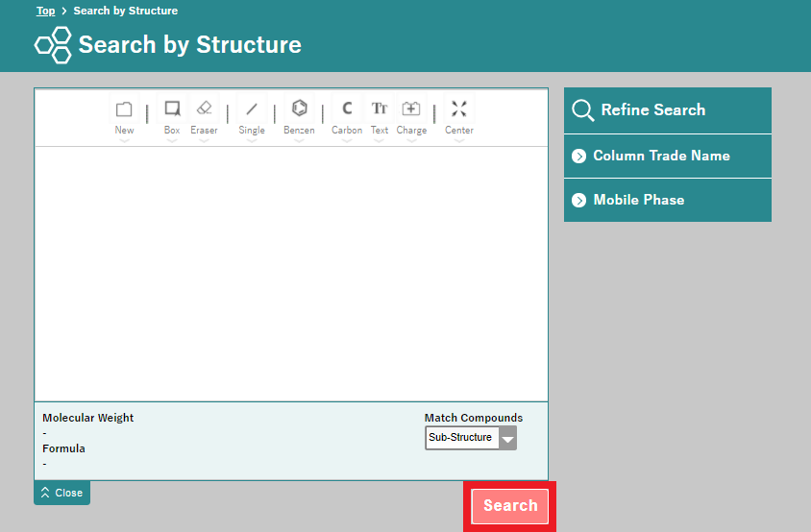Select the Charge tool
Image resolution: width=811 pixels, height=532 pixels.
click(x=411, y=109)
